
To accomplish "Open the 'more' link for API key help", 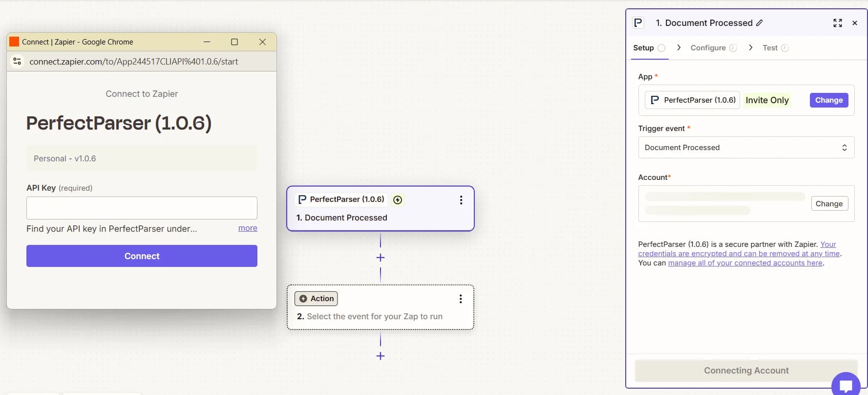I will click(x=248, y=228).
